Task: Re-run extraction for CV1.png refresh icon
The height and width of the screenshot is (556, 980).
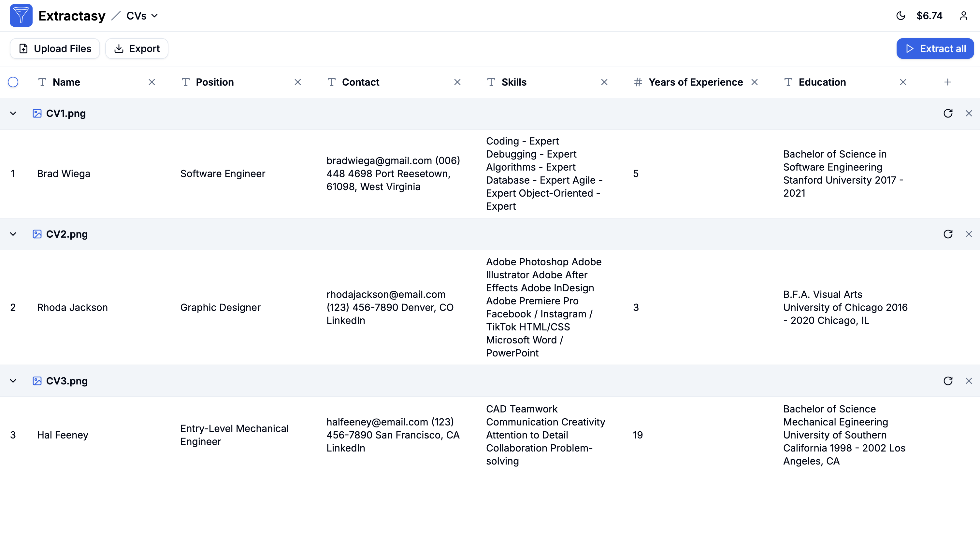Action: [948, 113]
